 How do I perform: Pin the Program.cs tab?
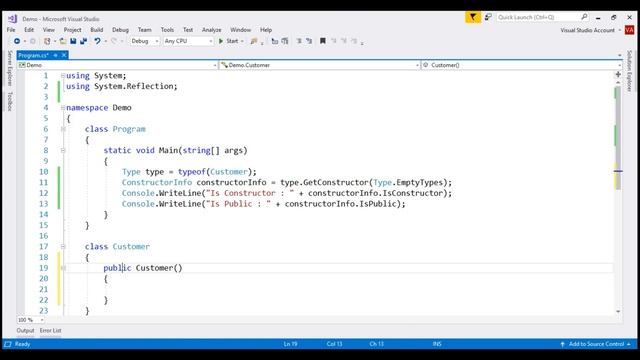[56, 55]
